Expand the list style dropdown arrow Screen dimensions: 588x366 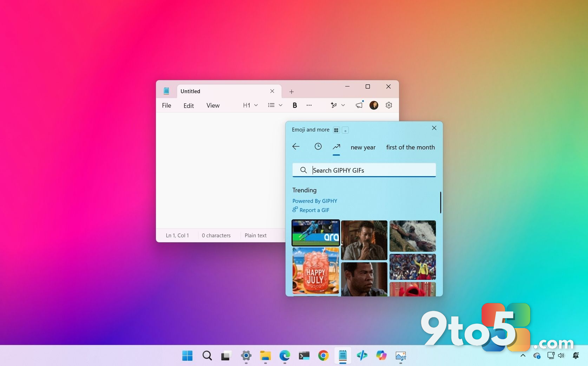(280, 105)
